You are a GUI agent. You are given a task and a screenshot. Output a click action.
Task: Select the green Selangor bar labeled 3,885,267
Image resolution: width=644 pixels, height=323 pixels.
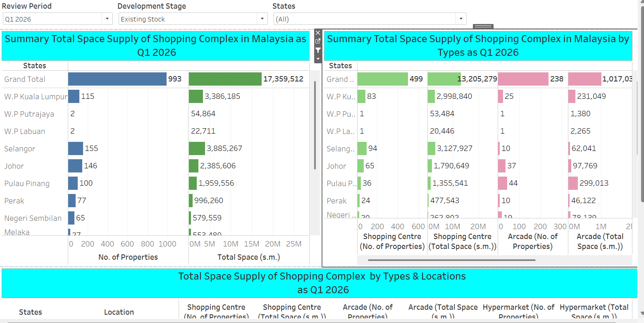(197, 148)
